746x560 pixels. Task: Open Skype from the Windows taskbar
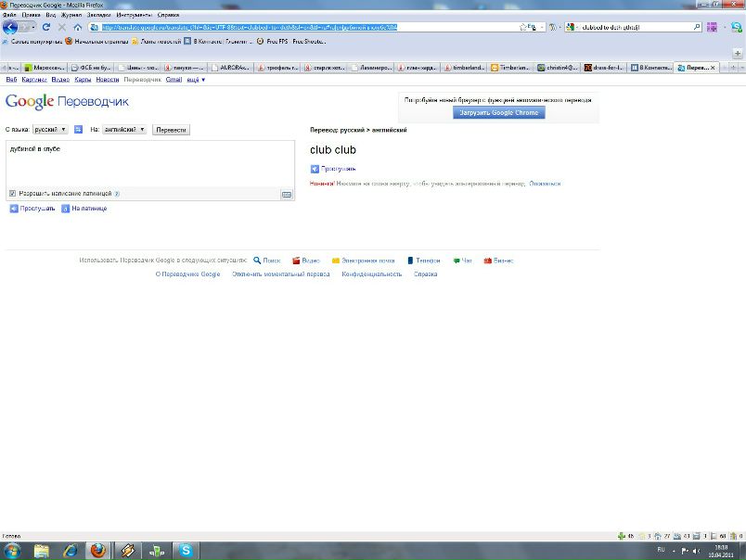pos(186,551)
